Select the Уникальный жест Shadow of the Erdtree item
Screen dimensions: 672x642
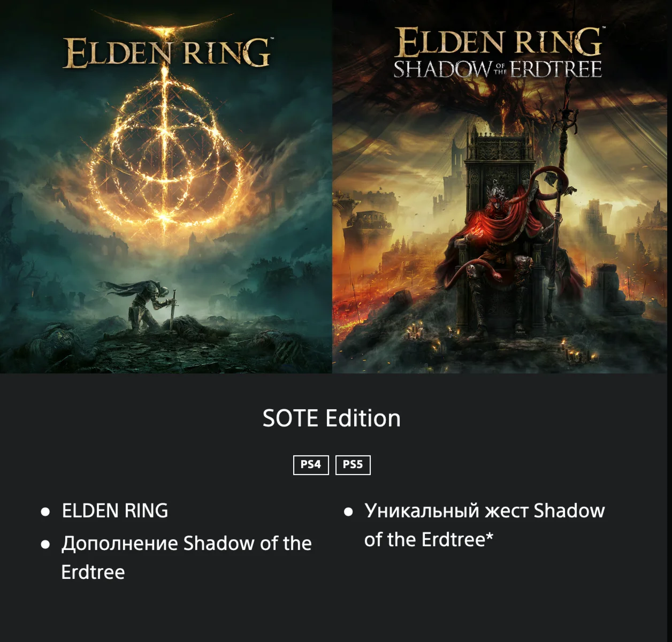[x=484, y=525]
